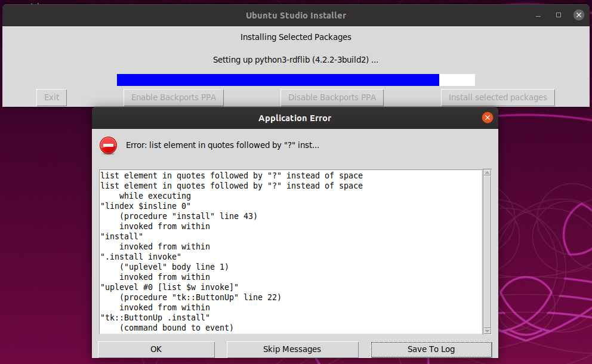Click the red error stop icon
The image size is (592, 364).
[x=108, y=145]
